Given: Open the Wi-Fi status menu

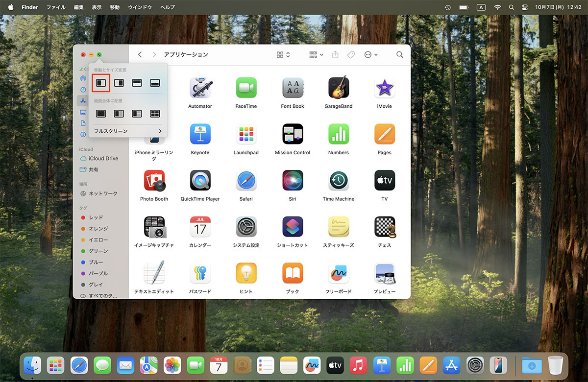Looking at the screenshot, I should pos(497,7).
